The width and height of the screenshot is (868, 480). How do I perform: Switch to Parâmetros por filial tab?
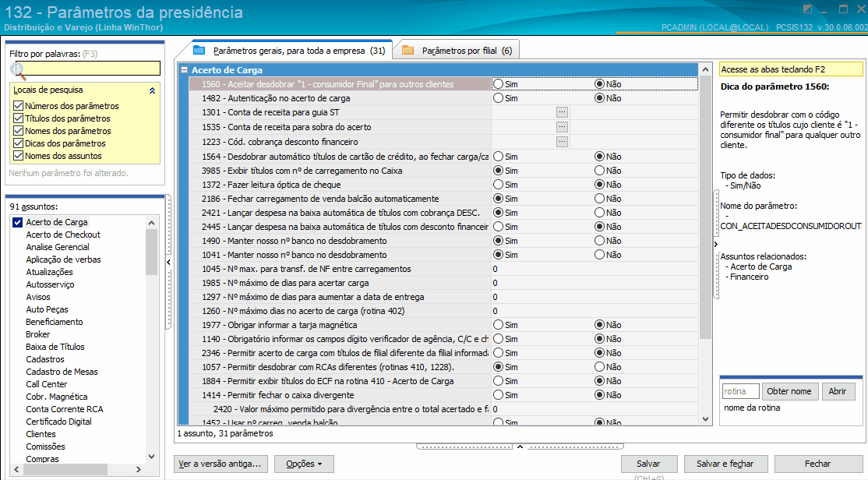point(459,51)
